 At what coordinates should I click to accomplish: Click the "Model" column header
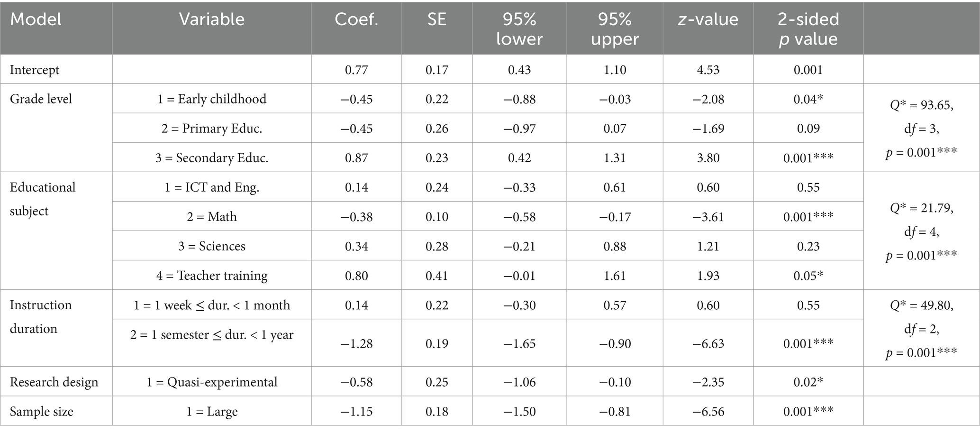[x=36, y=19]
